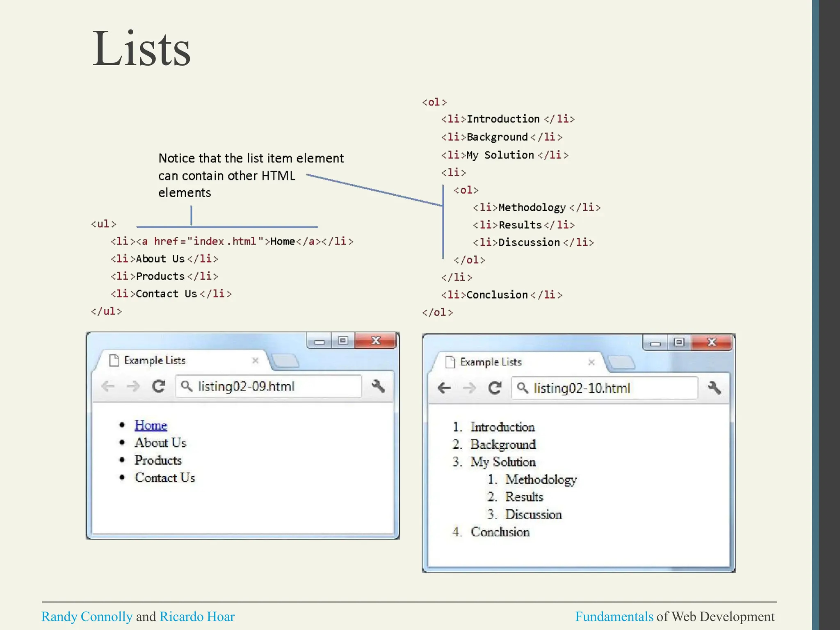Click page icon on listing02-10 window tab
This screenshot has width=840, height=630.
click(450, 362)
